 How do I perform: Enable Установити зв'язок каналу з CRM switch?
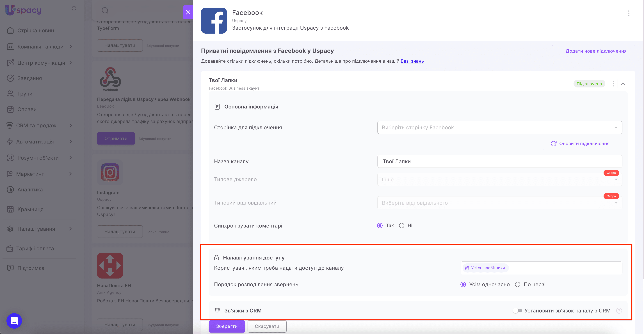[x=517, y=310]
